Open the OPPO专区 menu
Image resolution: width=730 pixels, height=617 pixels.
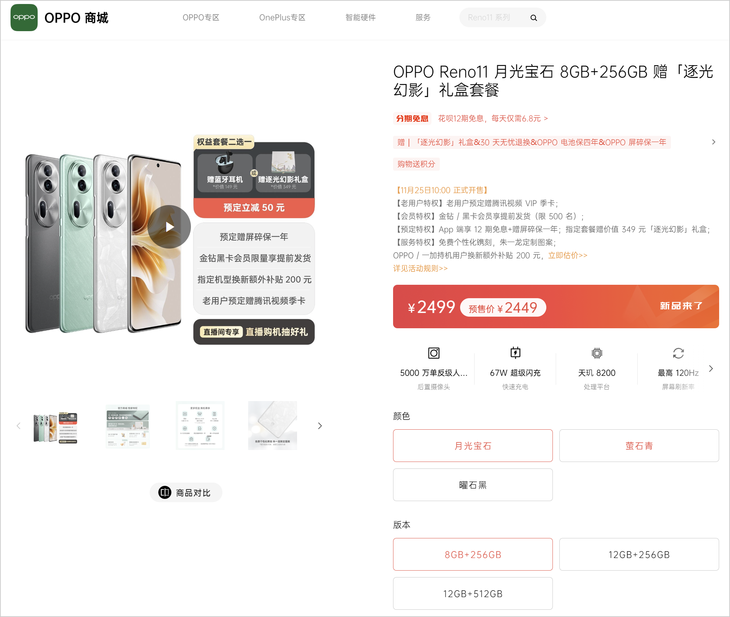[201, 18]
